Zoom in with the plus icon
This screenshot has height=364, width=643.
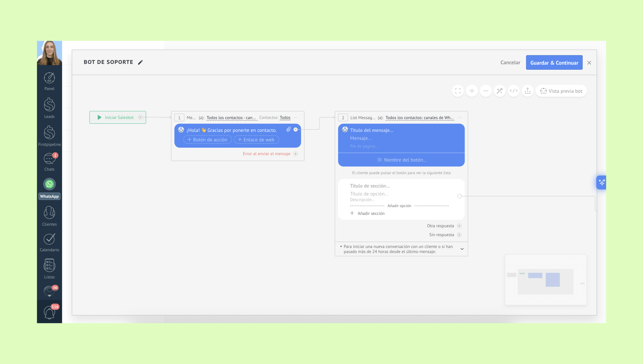(x=472, y=91)
